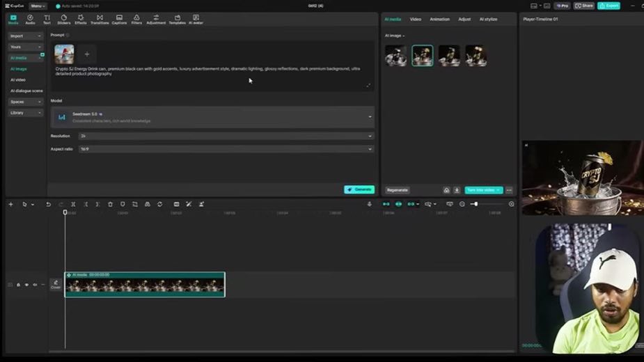Screen dimensions: 644x362
Task: Toggle auto snapping in timeline
Action: (398, 204)
